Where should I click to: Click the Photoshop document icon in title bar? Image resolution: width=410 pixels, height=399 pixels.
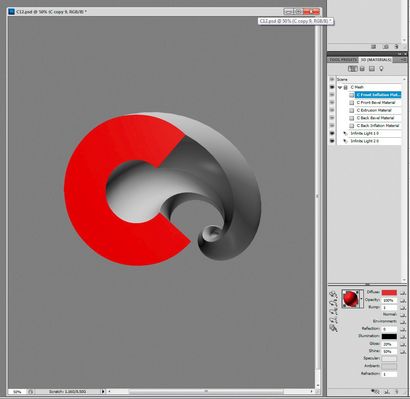12,12
